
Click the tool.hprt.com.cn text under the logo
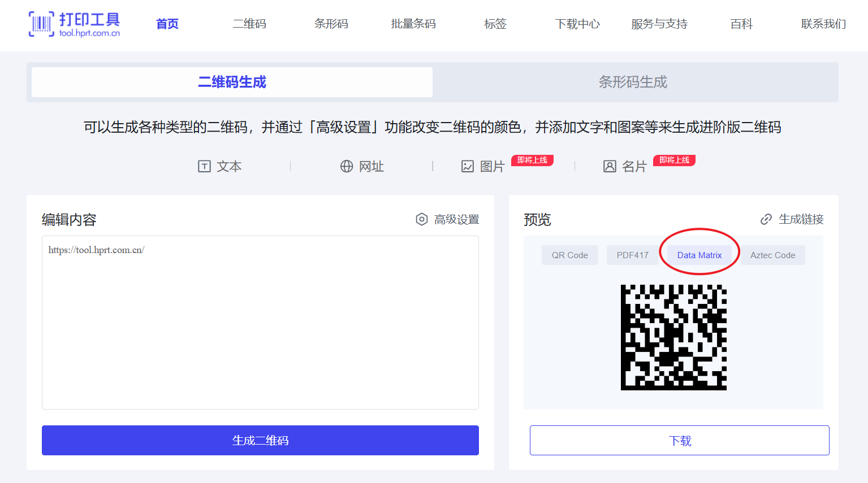coord(89,33)
